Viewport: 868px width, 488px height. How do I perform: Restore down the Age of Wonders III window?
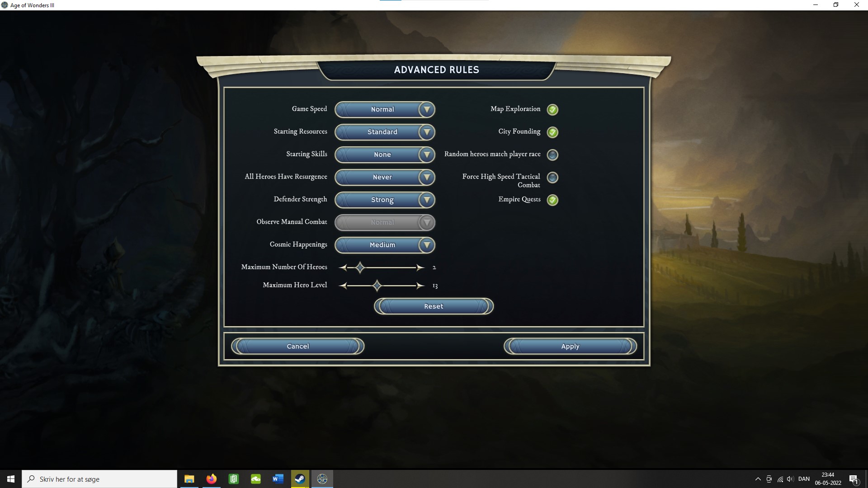pos(836,5)
